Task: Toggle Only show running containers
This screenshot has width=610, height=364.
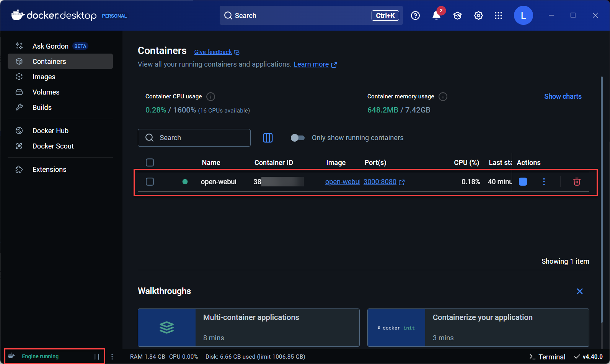Action: coord(297,138)
